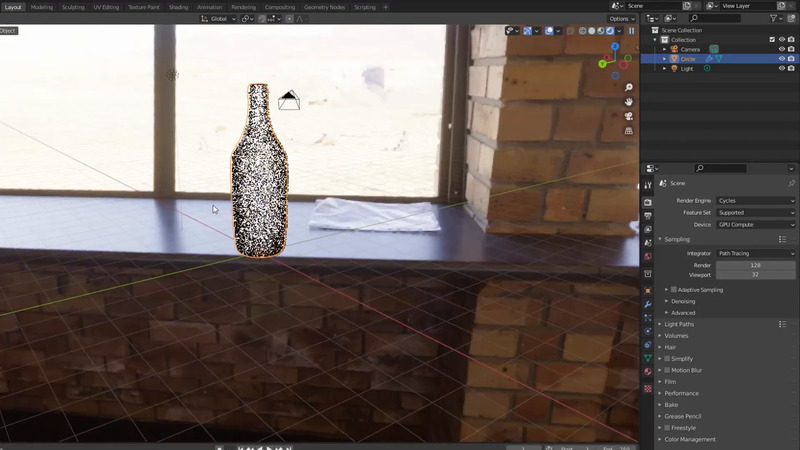Switch to orthographic view via grid icon

coord(629,130)
